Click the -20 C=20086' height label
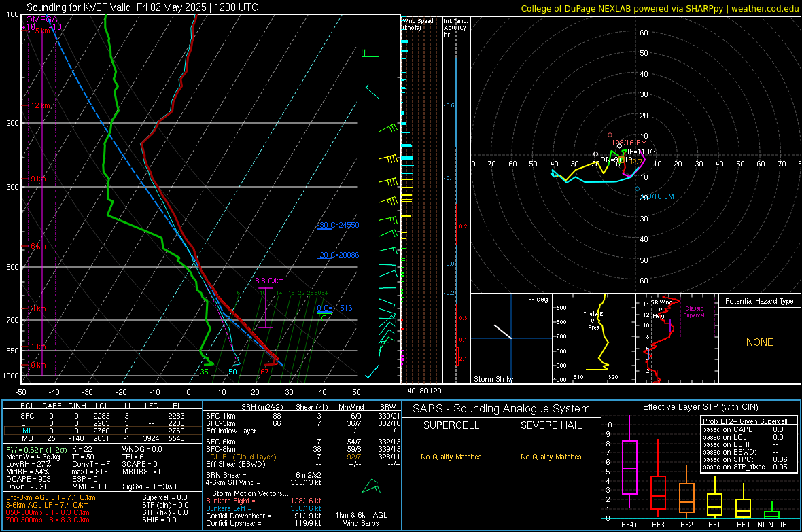Image resolution: width=802 pixels, height=532 pixels. pos(338,255)
